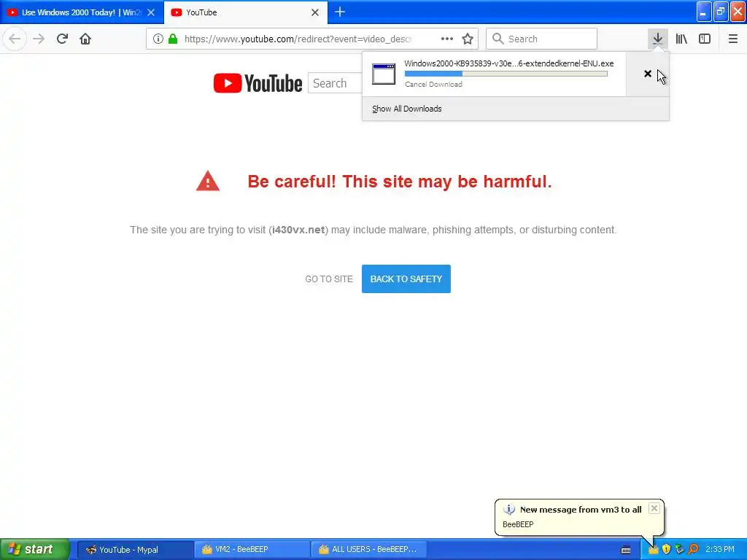The image size is (747, 560).
Task: Click the browser Search box
Action: pyautogui.click(x=542, y=39)
